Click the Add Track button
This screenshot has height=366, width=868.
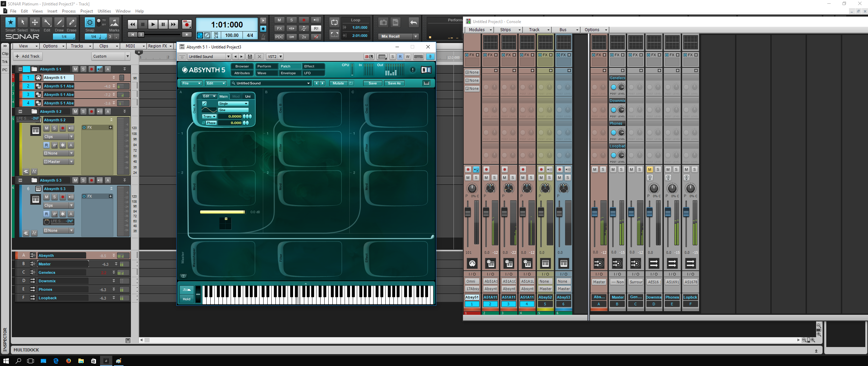[28, 56]
